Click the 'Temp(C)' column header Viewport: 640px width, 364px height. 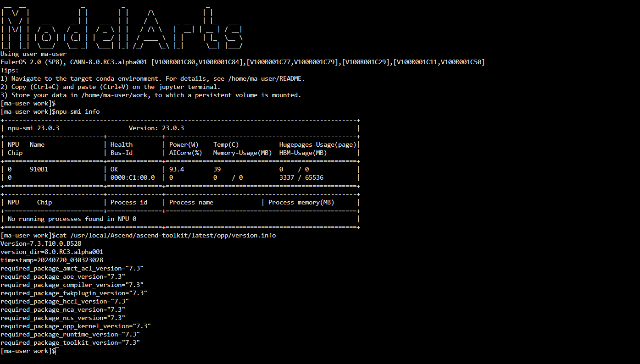pos(226,144)
